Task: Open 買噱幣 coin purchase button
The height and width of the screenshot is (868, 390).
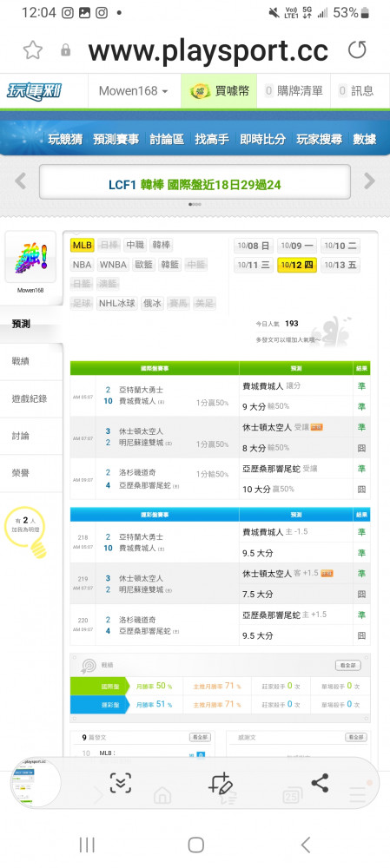Action: tap(219, 91)
